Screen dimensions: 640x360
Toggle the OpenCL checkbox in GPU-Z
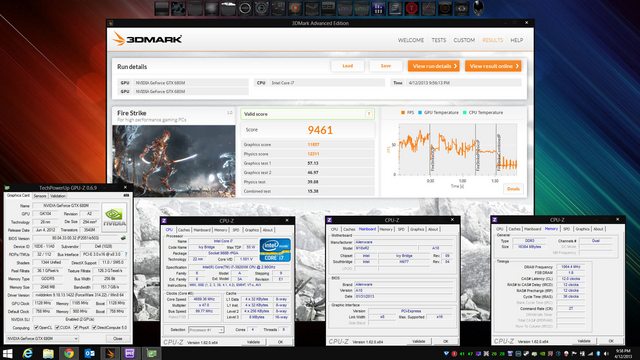tap(36, 327)
